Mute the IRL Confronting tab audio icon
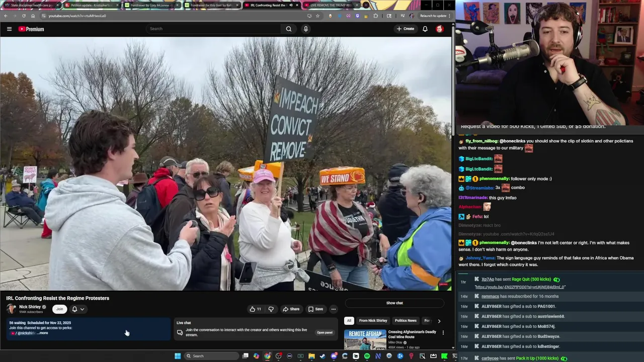 (291, 5)
